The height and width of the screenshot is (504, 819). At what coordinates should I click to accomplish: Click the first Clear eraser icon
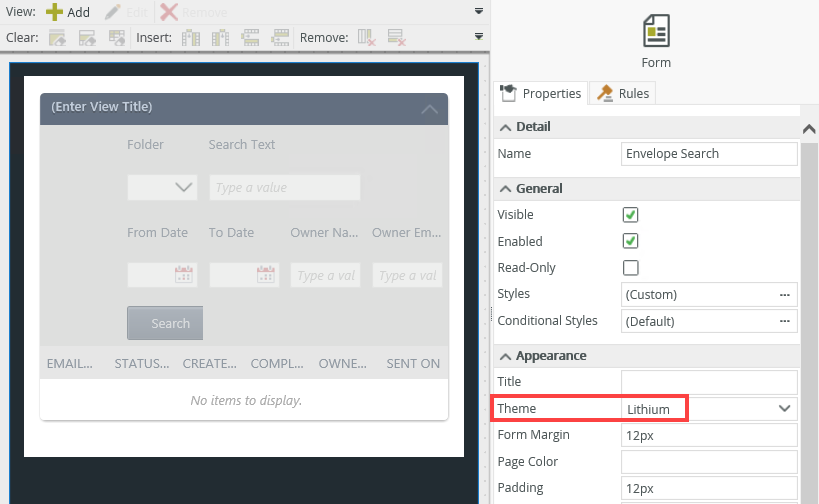pos(57,38)
